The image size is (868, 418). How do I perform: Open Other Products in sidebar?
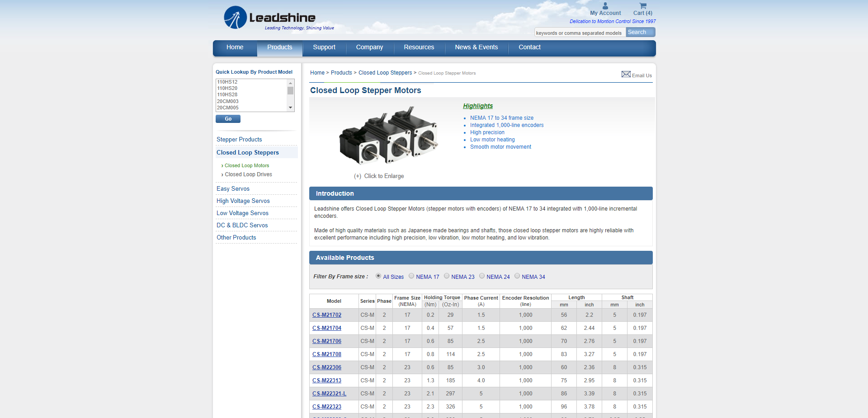(236, 238)
